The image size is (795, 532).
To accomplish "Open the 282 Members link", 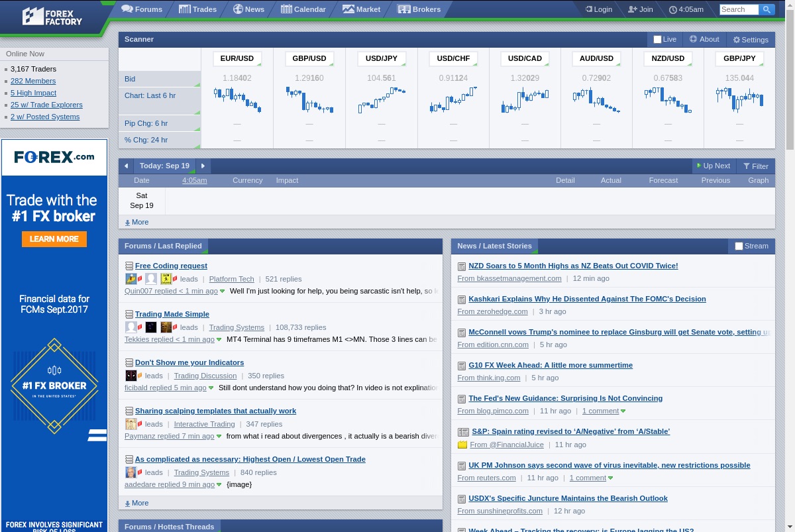I will [x=33, y=81].
